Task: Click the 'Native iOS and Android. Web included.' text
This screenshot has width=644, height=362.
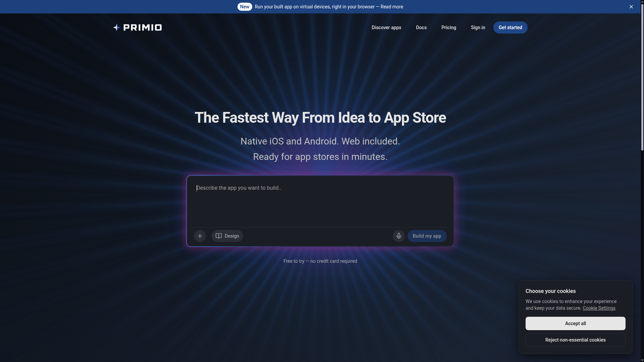Action: click(x=320, y=141)
